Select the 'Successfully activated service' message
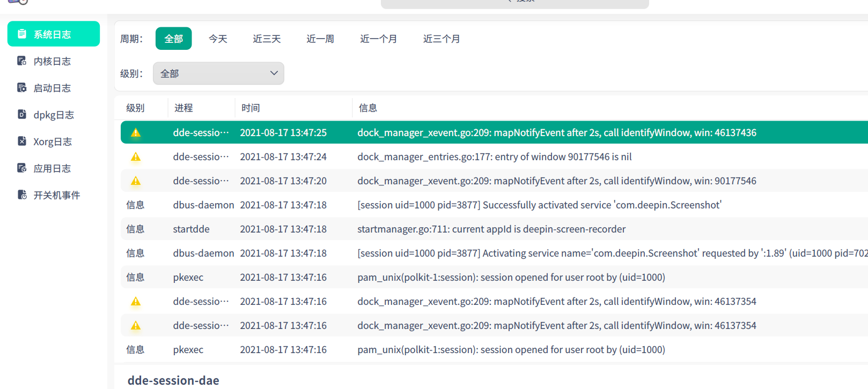Screen dimensions: 868x389 (x=540, y=205)
